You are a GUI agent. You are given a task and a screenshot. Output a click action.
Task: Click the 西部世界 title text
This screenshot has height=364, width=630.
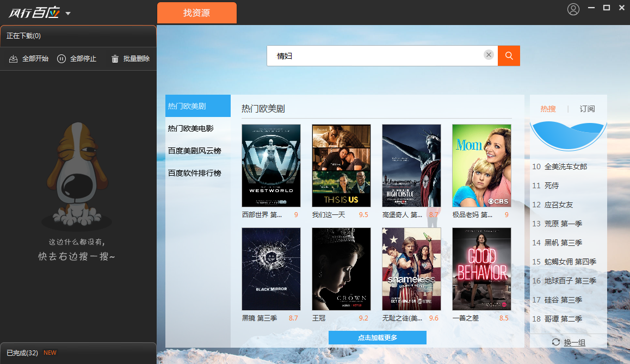click(x=262, y=215)
